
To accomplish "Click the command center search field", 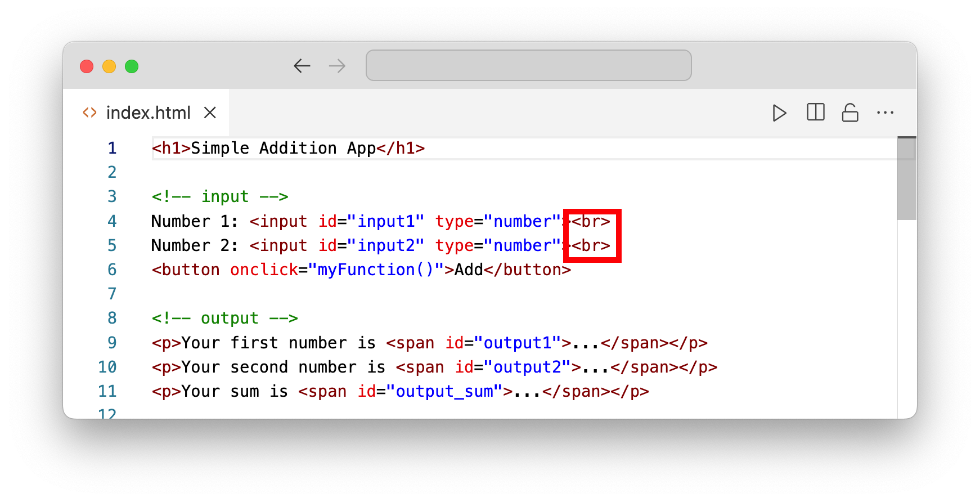I will coord(528,65).
